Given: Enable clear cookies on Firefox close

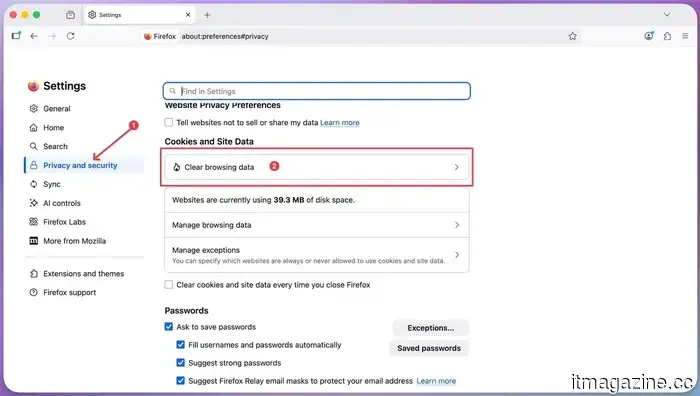Looking at the screenshot, I should click(x=168, y=284).
